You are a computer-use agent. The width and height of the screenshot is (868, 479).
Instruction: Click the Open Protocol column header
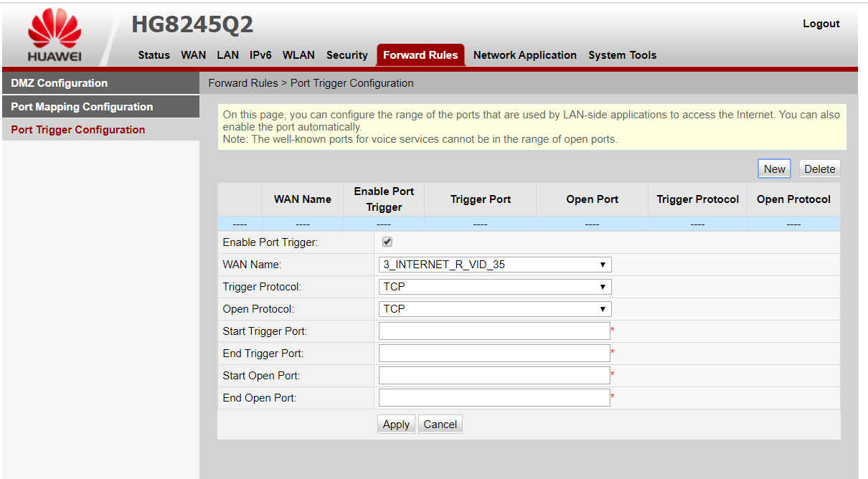click(793, 199)
